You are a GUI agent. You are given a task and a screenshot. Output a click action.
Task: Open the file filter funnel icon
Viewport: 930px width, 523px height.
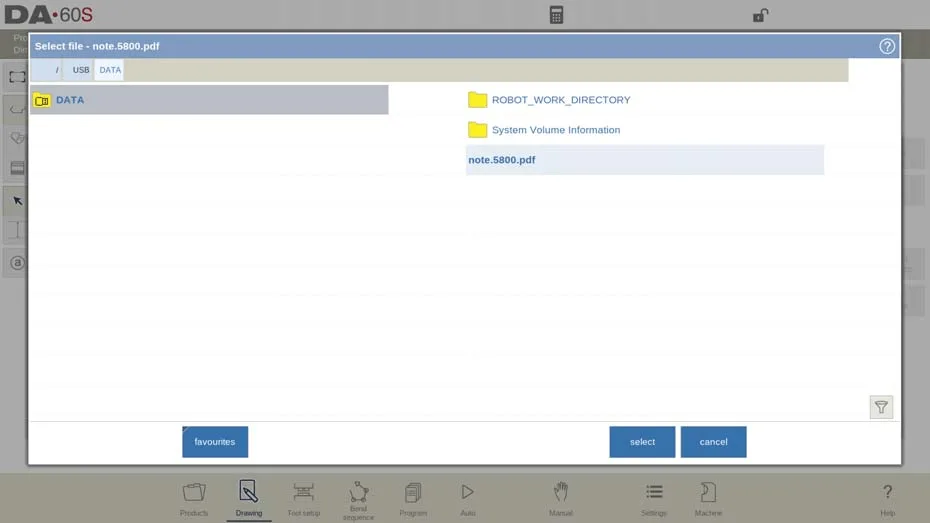[x=881, y=407]
